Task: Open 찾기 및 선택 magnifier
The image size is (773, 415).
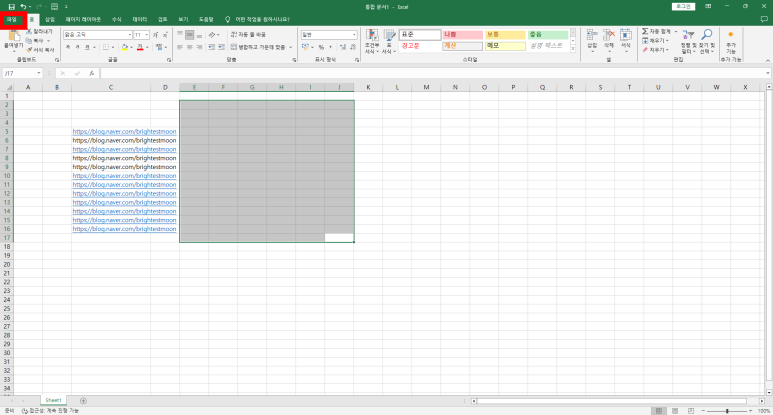Action: coord(706,41)
